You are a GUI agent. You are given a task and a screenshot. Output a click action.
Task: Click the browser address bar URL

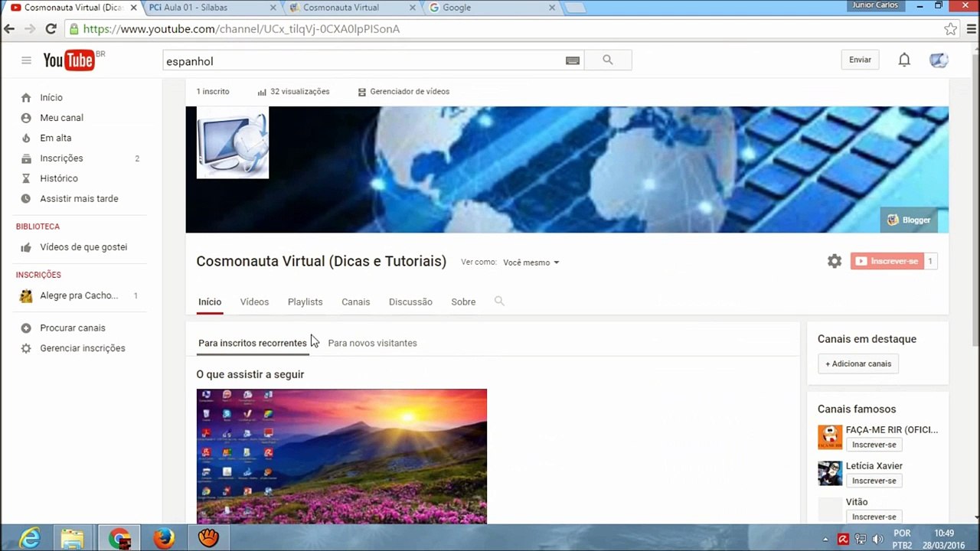pos(241,29)
